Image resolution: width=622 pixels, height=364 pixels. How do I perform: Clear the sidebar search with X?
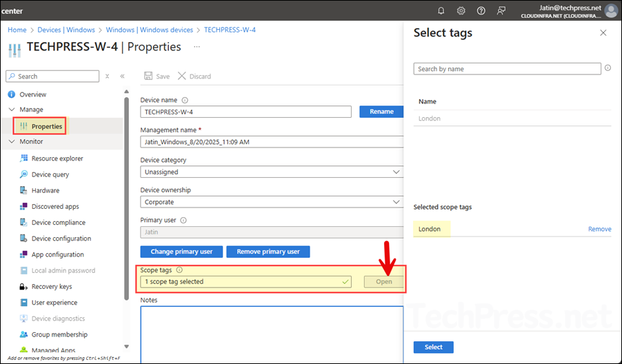(x=107, y=76)
